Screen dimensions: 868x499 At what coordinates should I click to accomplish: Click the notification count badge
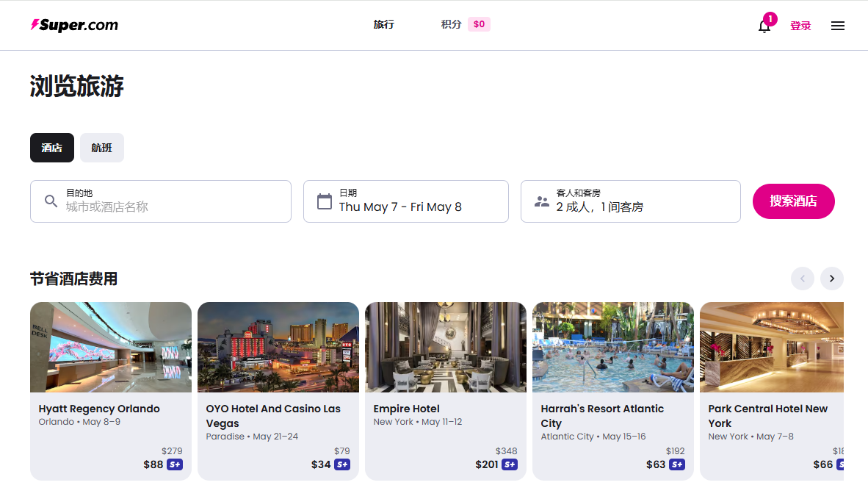point(770,19)
